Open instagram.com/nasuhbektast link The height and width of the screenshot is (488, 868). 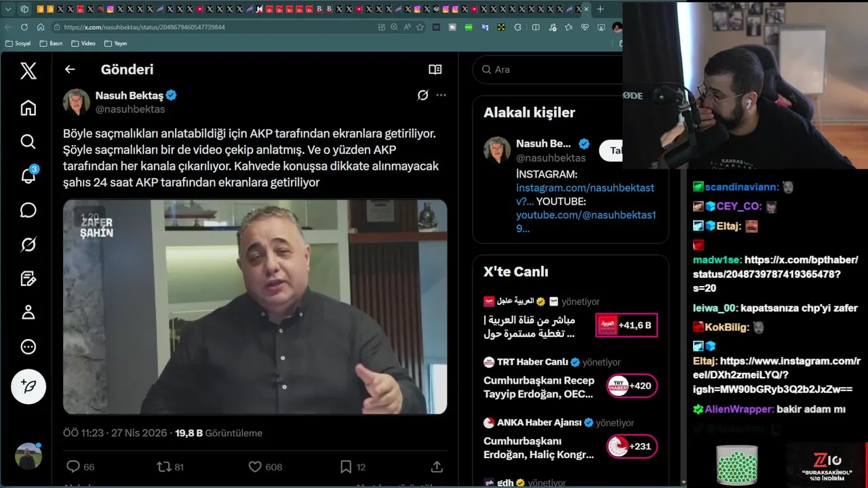585,195
